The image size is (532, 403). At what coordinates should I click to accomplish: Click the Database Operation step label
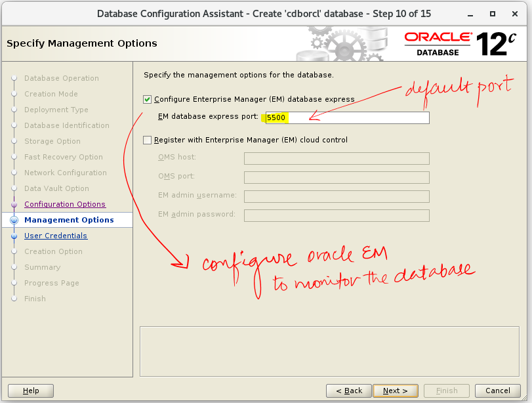click(62, 78)
